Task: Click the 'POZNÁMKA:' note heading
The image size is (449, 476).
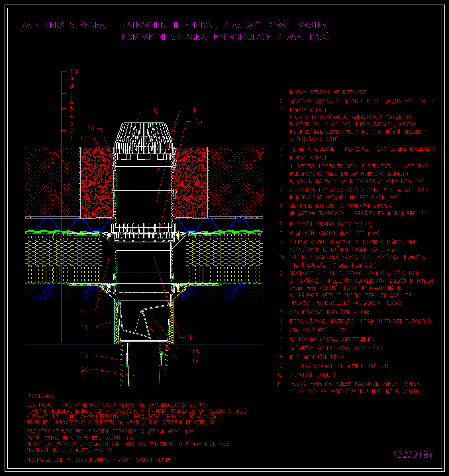Action: 40,396
